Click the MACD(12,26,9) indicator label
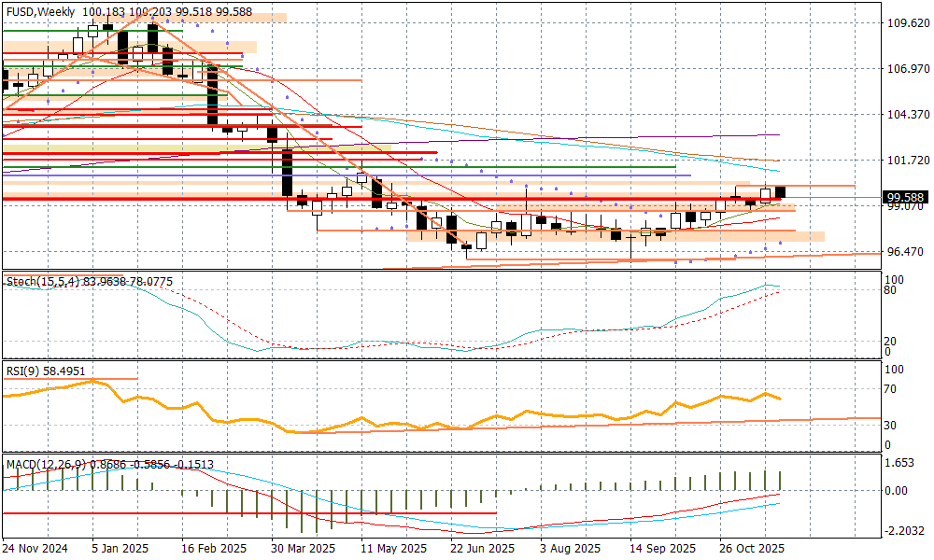Screen dimensions: 934x560 click(x=43, y=464)
